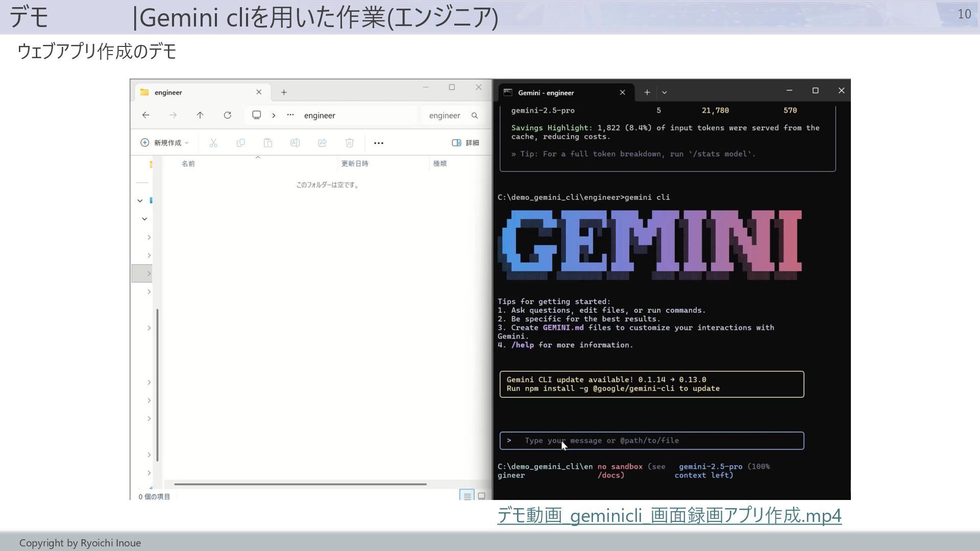The height and width of the screenshot is (551, 980).
Task: Click the horizontal scrollbar in file list
Action: click(300, 484)
